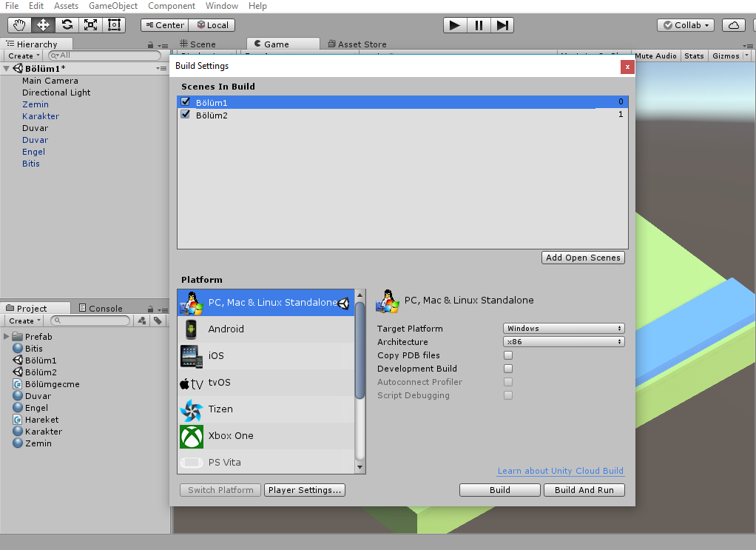
Task: Select the Hand tool
Action: point(19,25)
